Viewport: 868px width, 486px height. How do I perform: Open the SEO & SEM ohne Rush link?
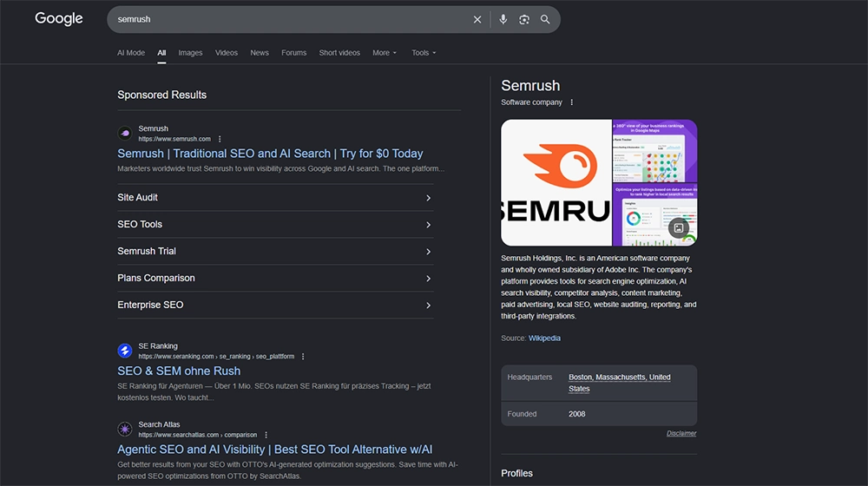click(x=179, y=371)
